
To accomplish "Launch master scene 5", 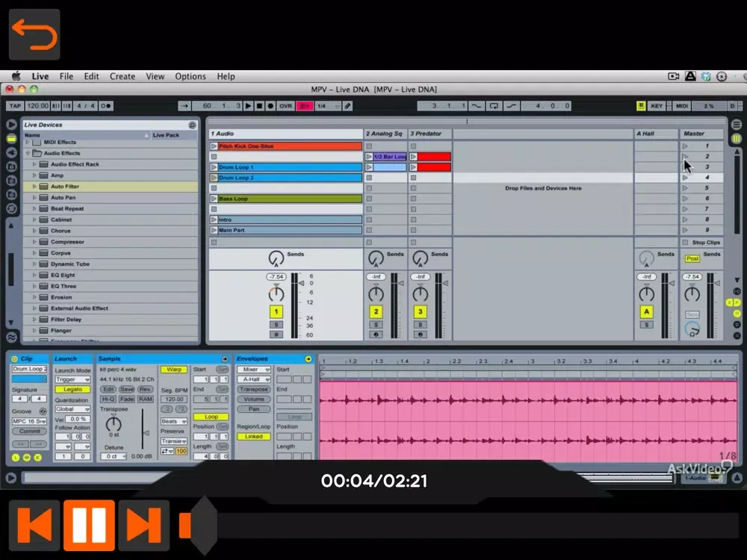I will (685, 188).
